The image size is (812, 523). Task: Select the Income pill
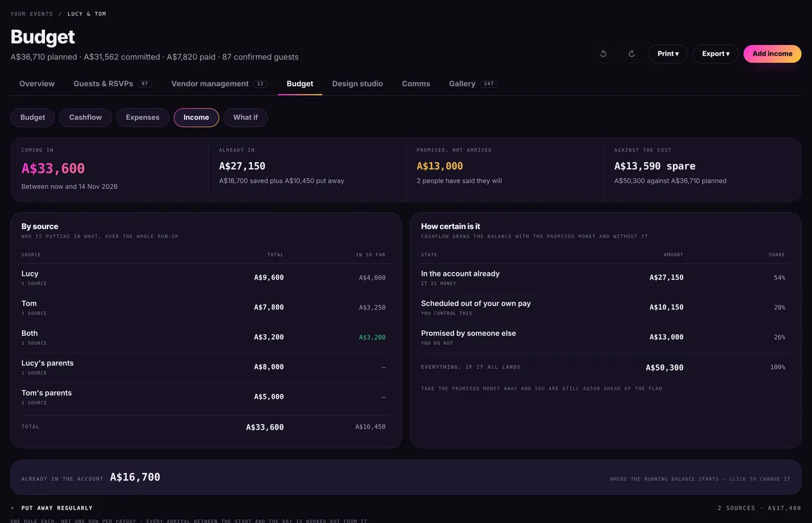196,117
